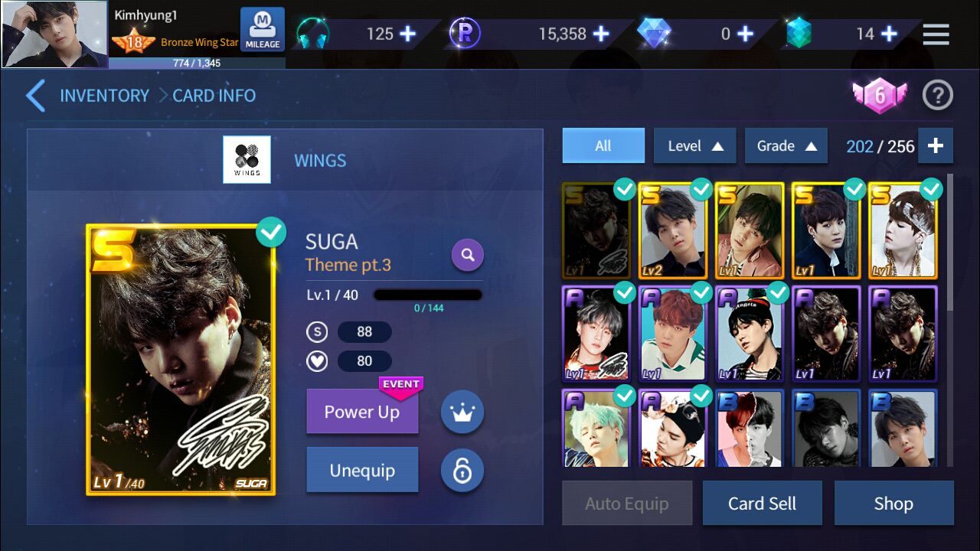Tap the crown icon next to Power Up

coord(462,412)
